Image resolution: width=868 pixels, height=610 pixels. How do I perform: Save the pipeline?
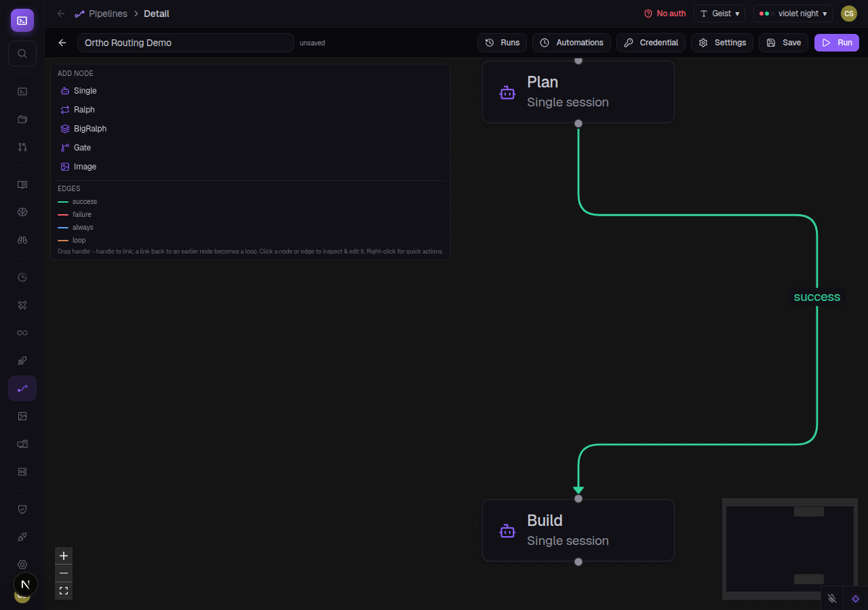click(x=784, y=43)
